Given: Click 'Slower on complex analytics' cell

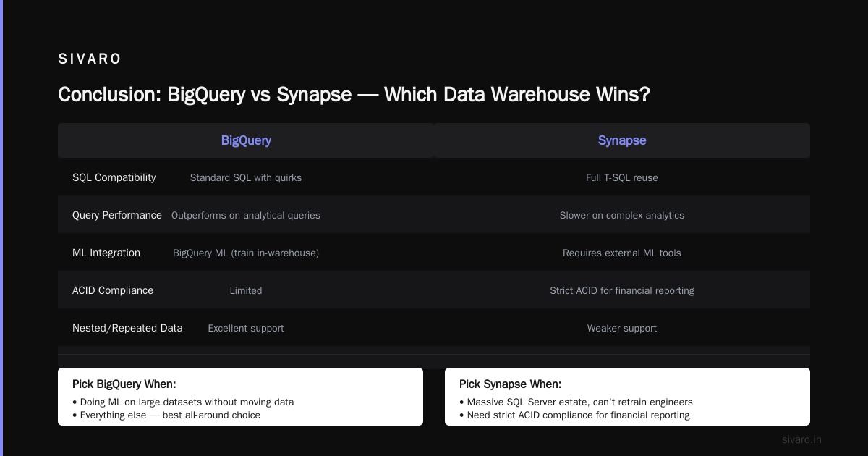Looking at the screenshot, I should (x=622, y=215).
